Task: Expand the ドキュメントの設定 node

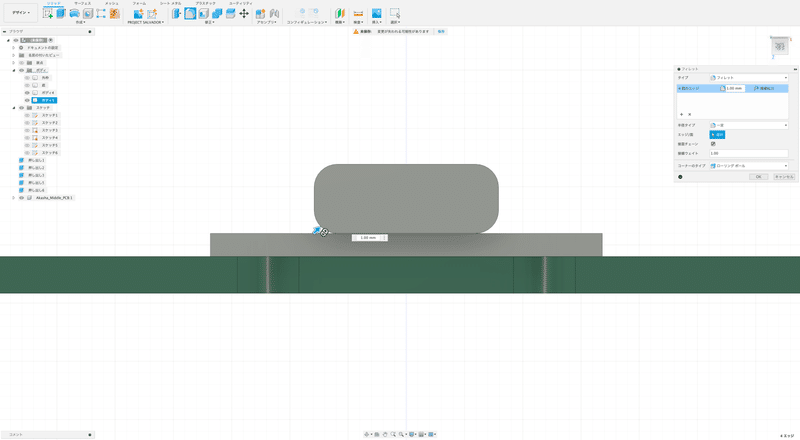Action: point(14,47)
